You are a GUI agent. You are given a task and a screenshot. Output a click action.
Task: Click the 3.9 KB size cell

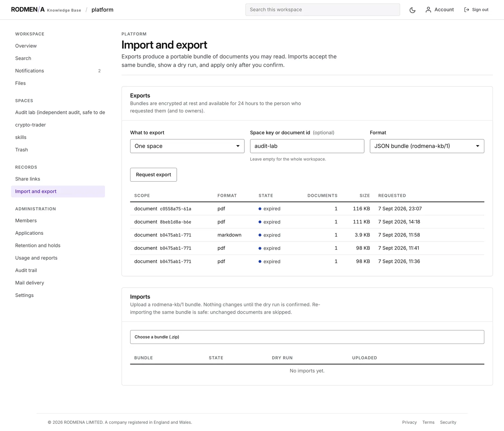pos(362,235)
